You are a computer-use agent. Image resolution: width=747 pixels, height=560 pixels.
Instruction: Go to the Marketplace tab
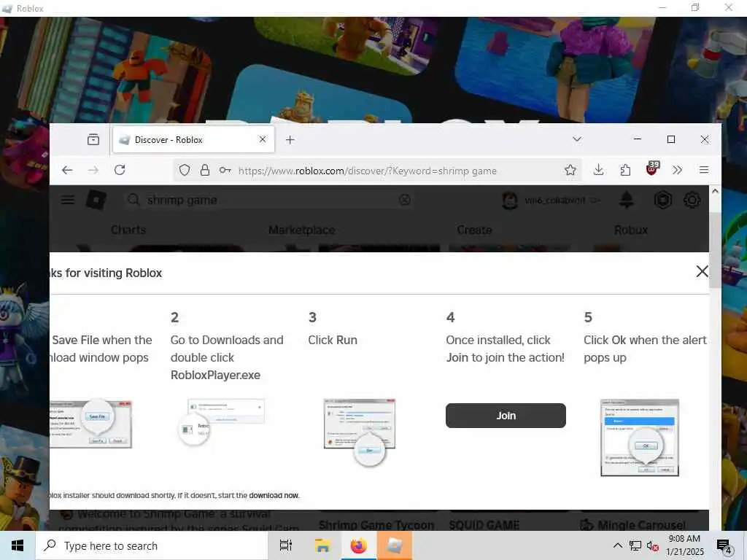click(301, 230)
